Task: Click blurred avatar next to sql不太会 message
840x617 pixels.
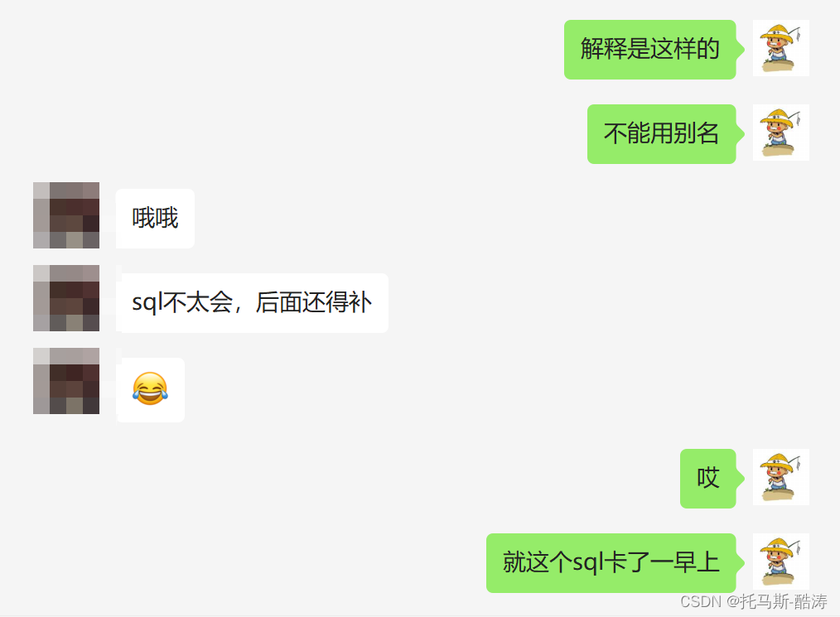Action: [x=66, y=298]
